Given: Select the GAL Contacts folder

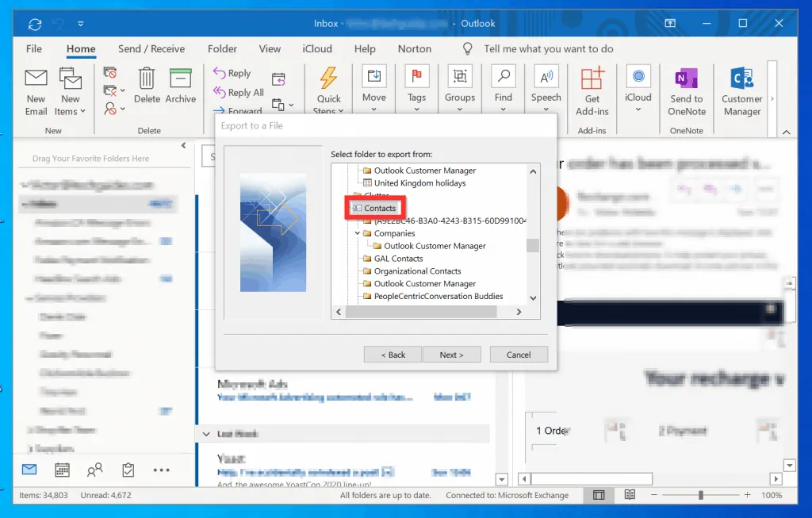Looking at the screenshot, I should click(398, 259).
